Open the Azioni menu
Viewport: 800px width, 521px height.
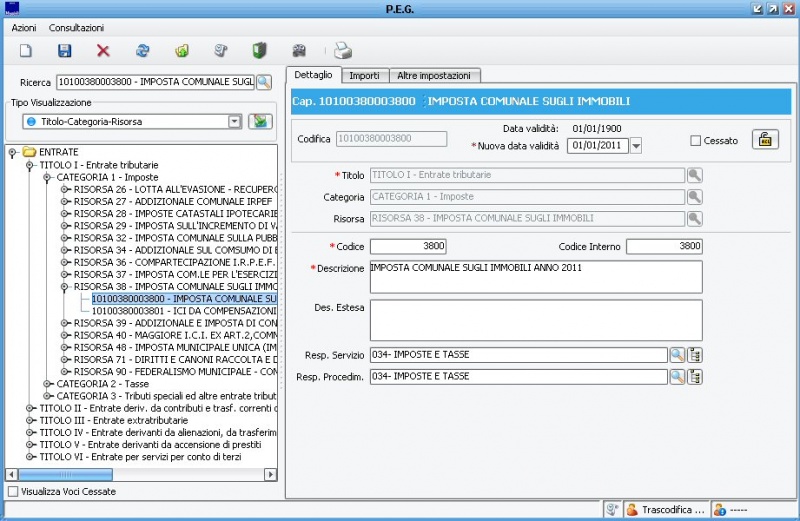tap(24, 28)
